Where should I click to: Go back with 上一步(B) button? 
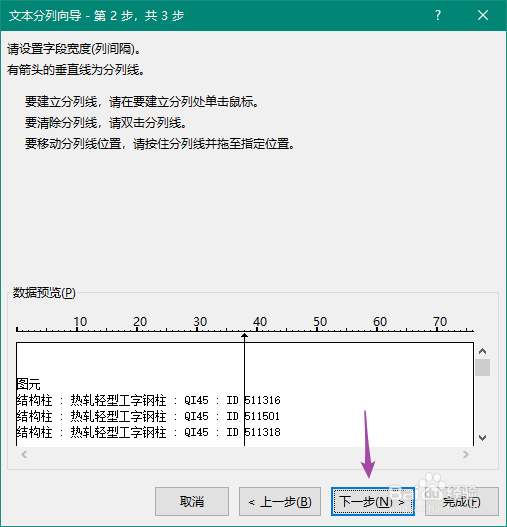280,501
